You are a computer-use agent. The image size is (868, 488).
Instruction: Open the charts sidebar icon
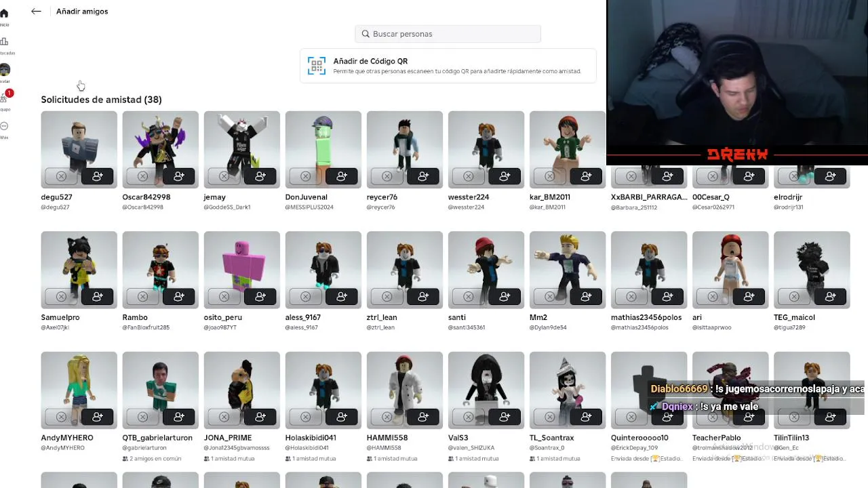tap(4, 41)
